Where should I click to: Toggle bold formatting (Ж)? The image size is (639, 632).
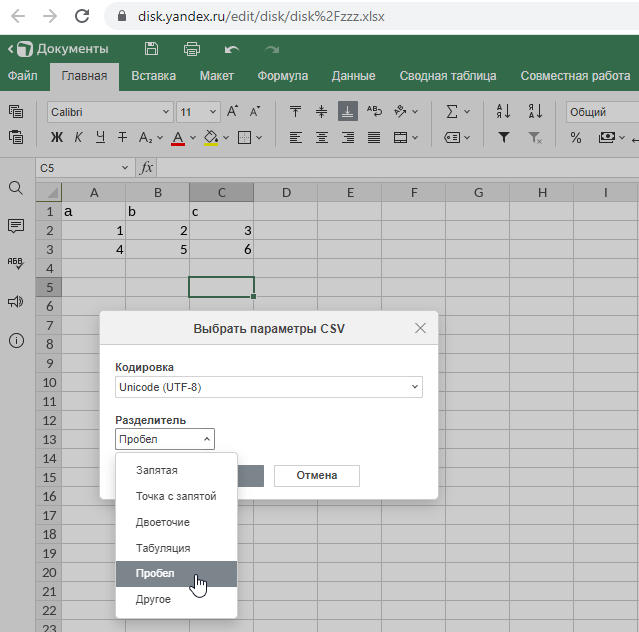[57, 138]
